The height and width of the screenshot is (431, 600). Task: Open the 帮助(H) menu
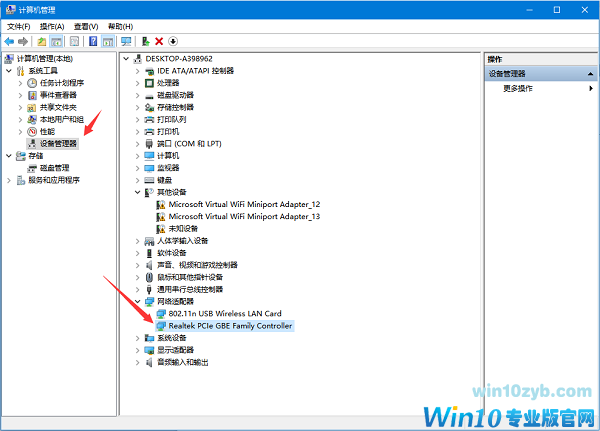(120, 26)
